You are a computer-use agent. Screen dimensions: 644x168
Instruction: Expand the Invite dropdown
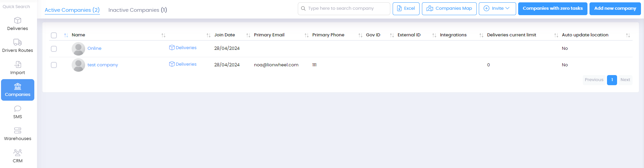[497, 9]
